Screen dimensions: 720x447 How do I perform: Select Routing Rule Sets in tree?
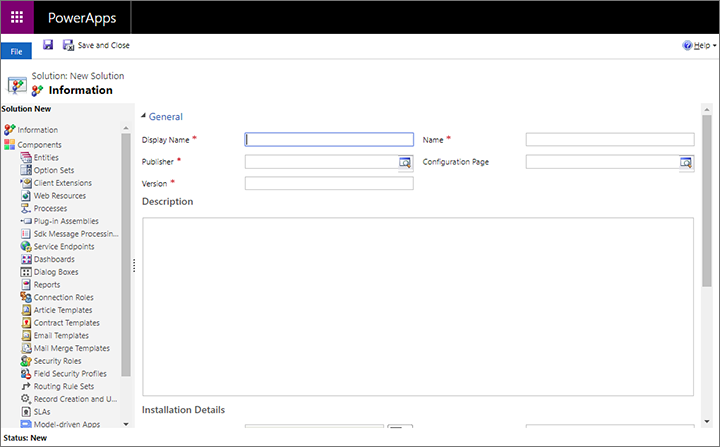pyautogui.click(x=64, y=386)
